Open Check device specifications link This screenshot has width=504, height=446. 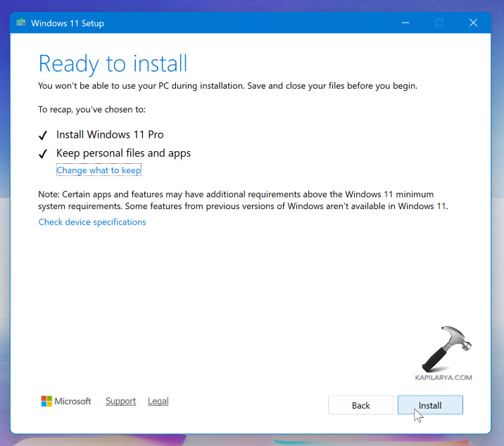click(x=92, y=222)
